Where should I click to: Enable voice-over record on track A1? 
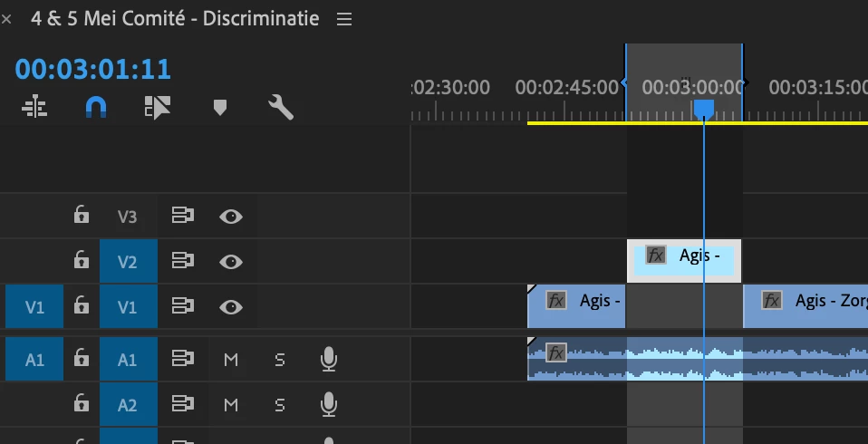329,360
